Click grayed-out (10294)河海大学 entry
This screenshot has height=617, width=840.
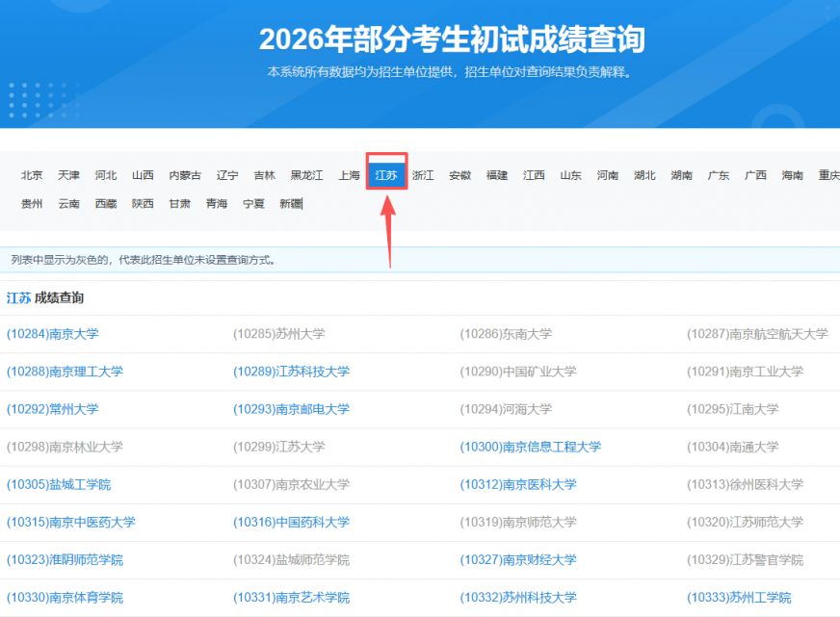pyautogui.click(x=506, y=409)
